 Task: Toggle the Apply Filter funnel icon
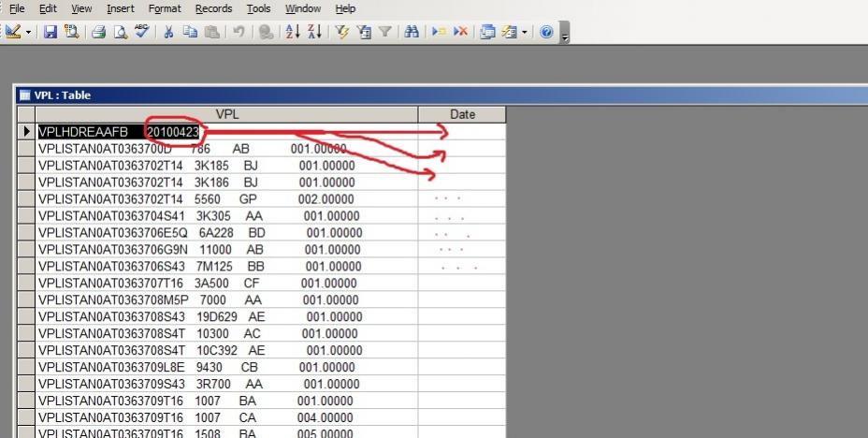[x=384, y=32]
